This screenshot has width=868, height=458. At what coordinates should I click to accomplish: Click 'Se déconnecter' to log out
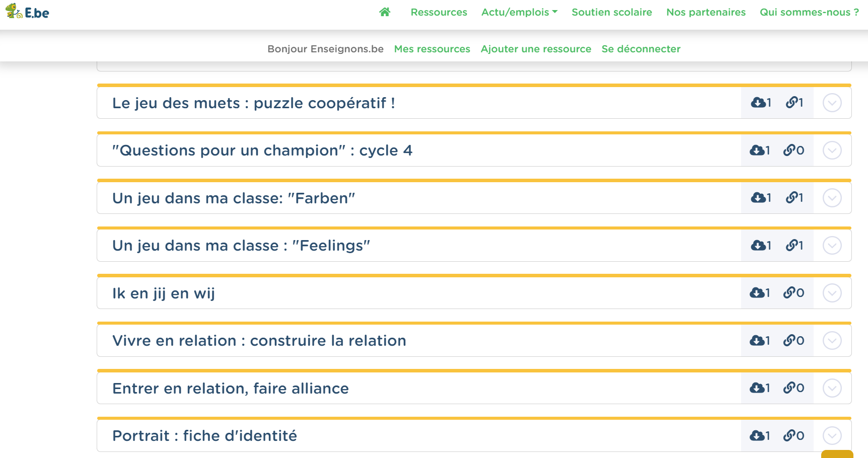click(640, 49)
